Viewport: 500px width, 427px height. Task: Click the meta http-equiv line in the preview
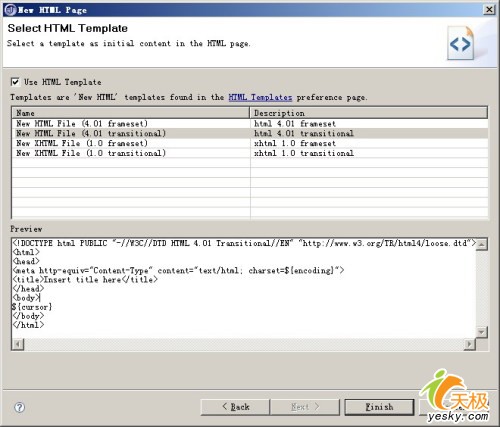point(178,270)
